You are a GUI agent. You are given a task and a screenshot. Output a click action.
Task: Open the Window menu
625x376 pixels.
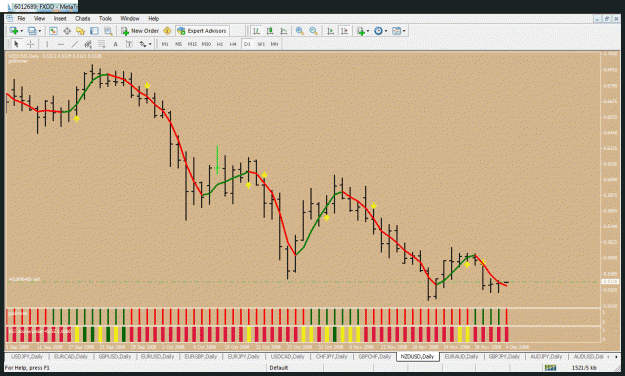130,18
